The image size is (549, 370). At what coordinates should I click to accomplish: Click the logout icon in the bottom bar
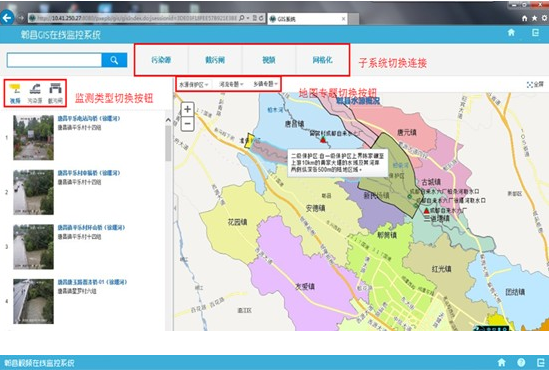(x=541, y=362)
